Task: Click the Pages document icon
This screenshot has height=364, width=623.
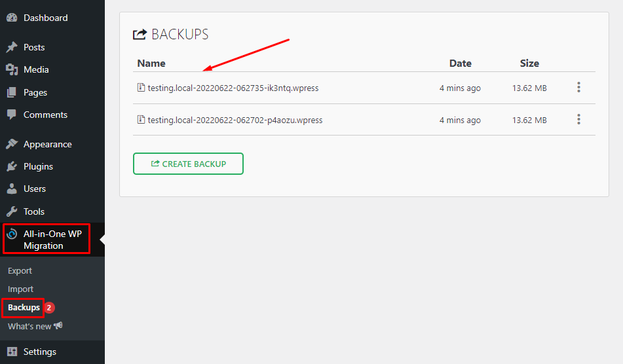Action: pyautogui.click(x=12, y=92)
